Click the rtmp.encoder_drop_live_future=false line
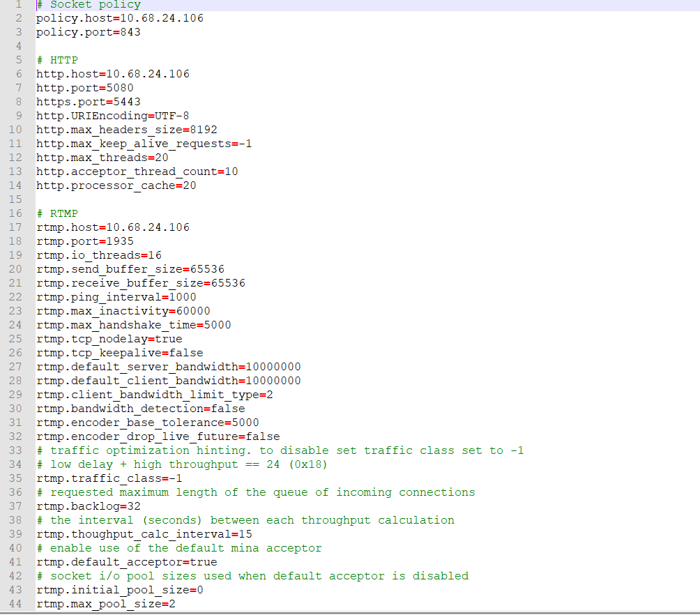Screen dimensions: 700x615 point(158,436)
